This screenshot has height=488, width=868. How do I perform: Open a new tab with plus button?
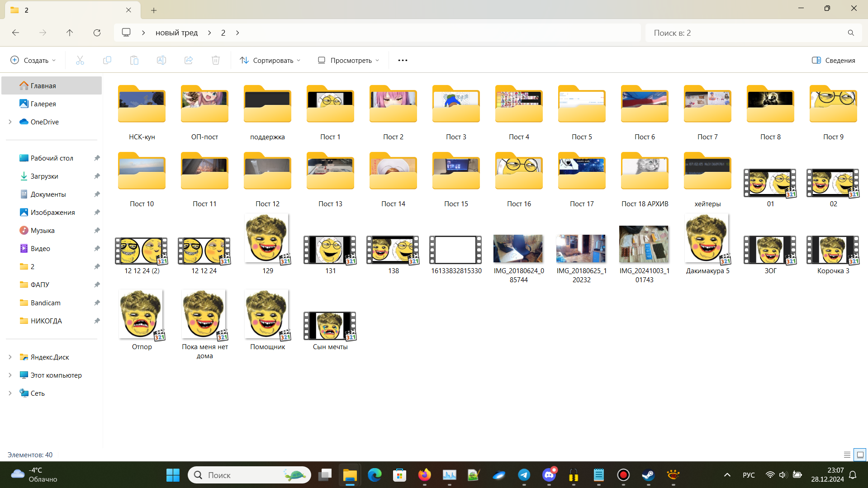point(154,10)
